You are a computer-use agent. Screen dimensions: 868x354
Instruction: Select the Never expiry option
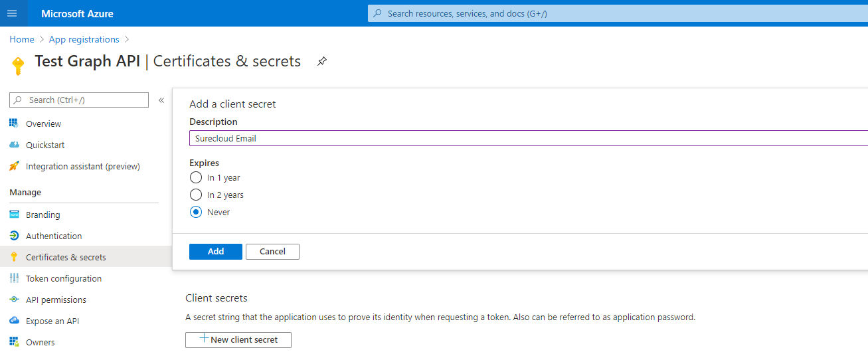pos(195,212)
